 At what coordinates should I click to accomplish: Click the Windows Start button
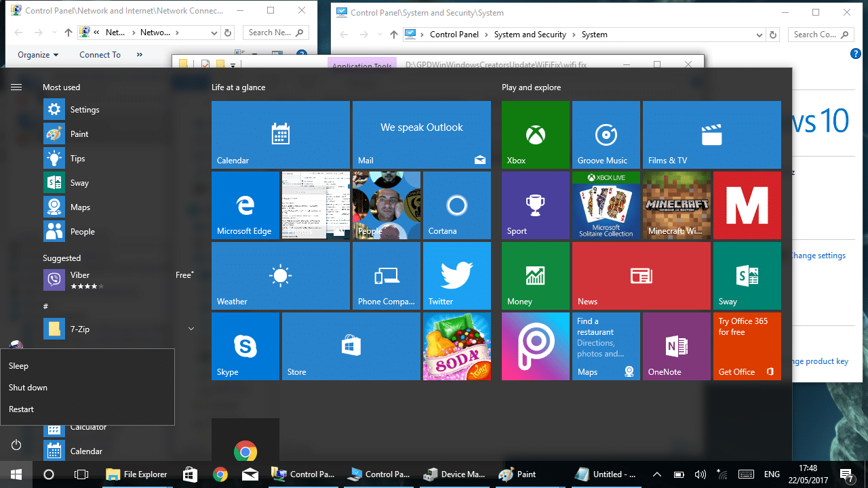pos(16,474)
